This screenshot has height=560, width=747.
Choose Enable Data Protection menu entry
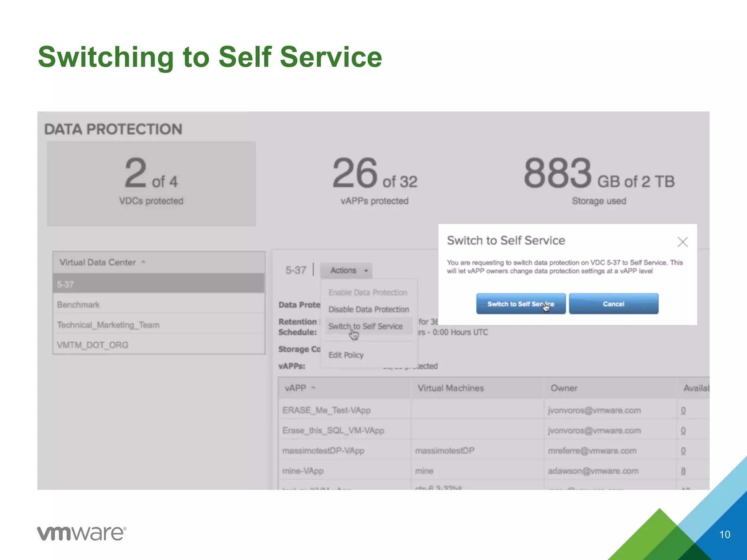(368, 292)
